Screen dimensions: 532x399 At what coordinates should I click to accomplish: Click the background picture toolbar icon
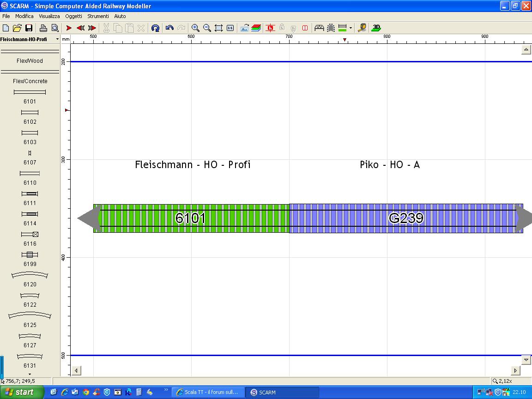tap(244, 28)
